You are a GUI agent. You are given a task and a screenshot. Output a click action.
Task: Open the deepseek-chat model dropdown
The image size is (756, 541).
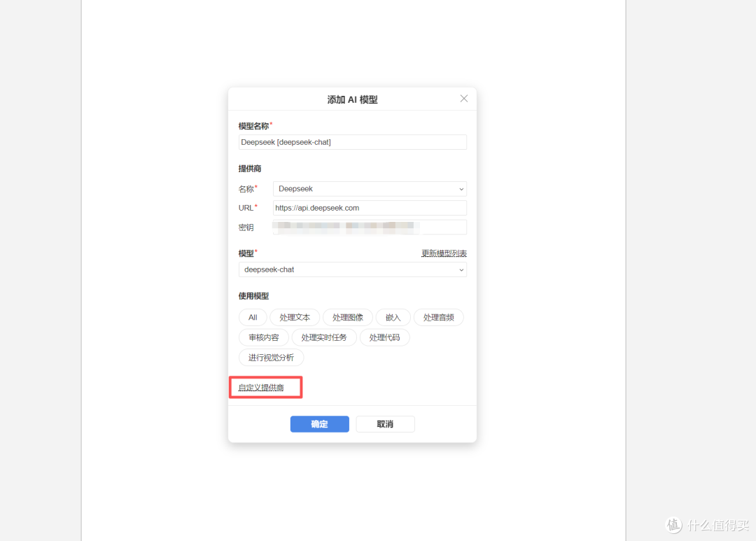(352, 269)
